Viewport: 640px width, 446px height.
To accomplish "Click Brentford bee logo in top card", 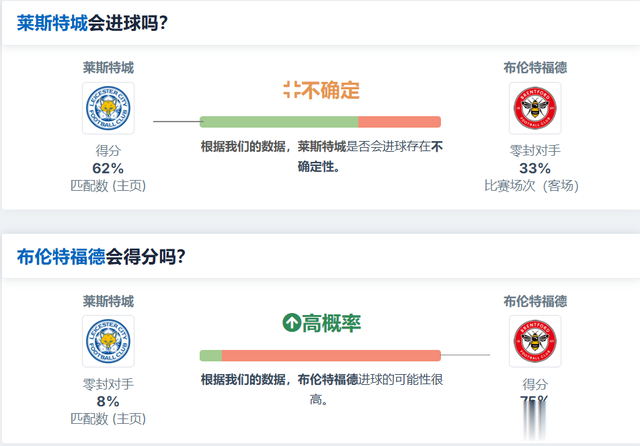I will tap(535, 108).
